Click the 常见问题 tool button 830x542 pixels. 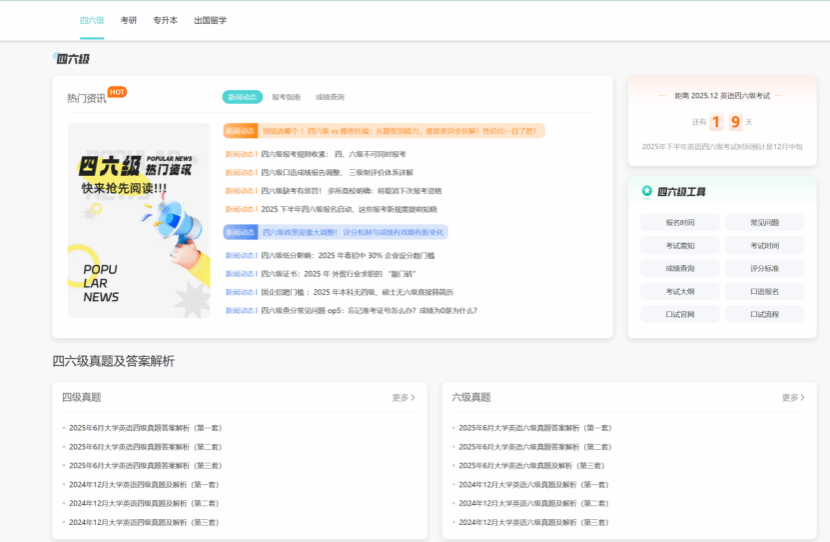[x=764, y=223]
